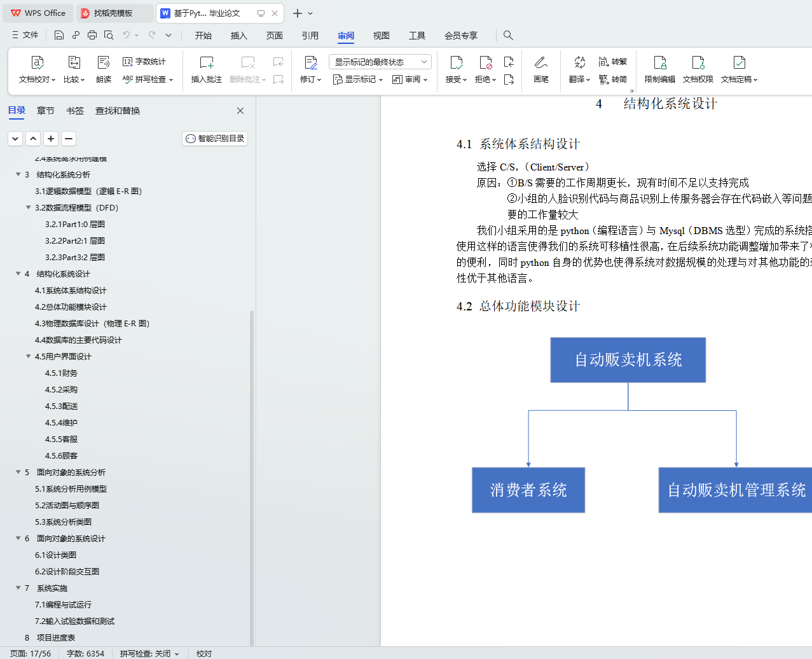Collapse the 6 面向对象的系统设计 section
Image resolution: width=812 pixels, height=659 pixels.
pyautogui.click(x=18, y=538)
